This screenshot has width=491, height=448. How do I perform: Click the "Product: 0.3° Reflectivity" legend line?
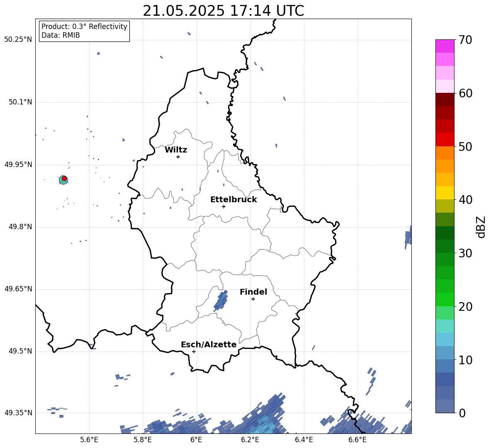pos(84,27)
